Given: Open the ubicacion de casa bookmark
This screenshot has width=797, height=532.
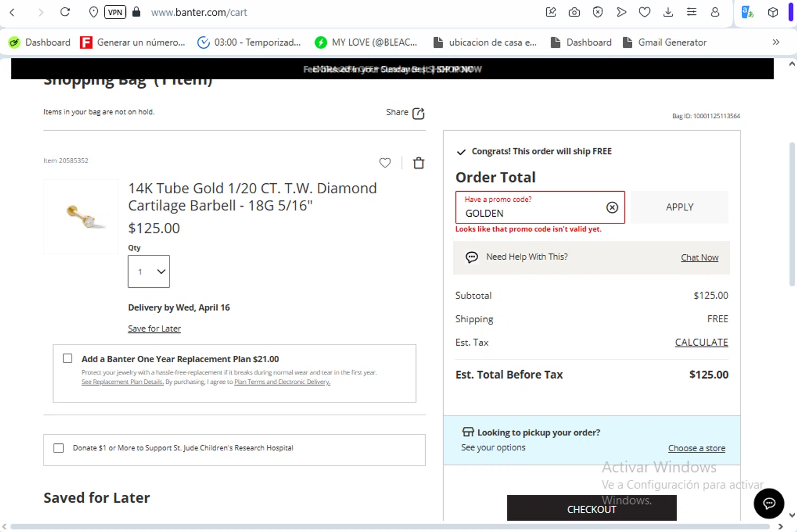Looking at the screenshot, I should tap(485, 42).
